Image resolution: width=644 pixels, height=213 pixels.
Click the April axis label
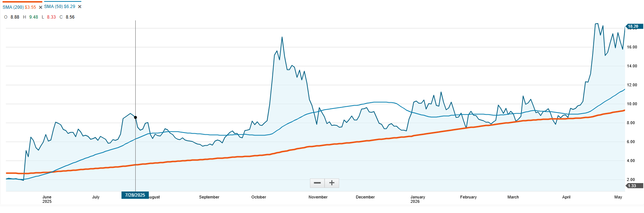coord(566,197)
